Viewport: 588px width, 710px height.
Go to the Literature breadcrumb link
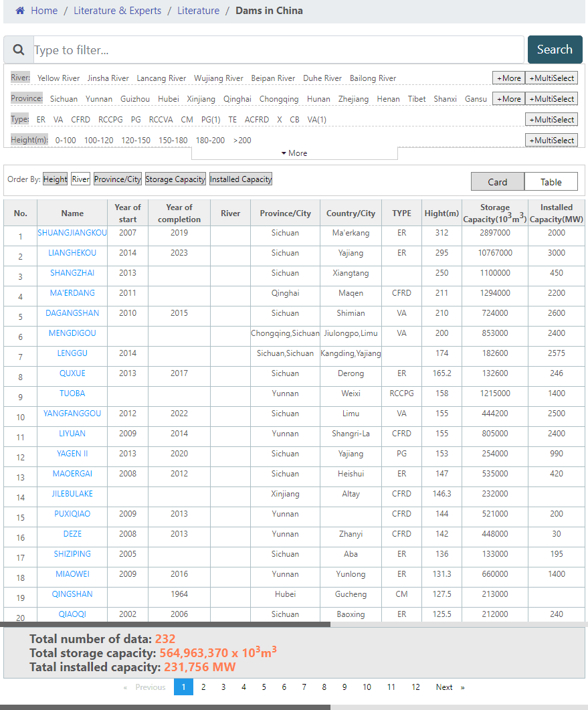(x=198, y=11)
